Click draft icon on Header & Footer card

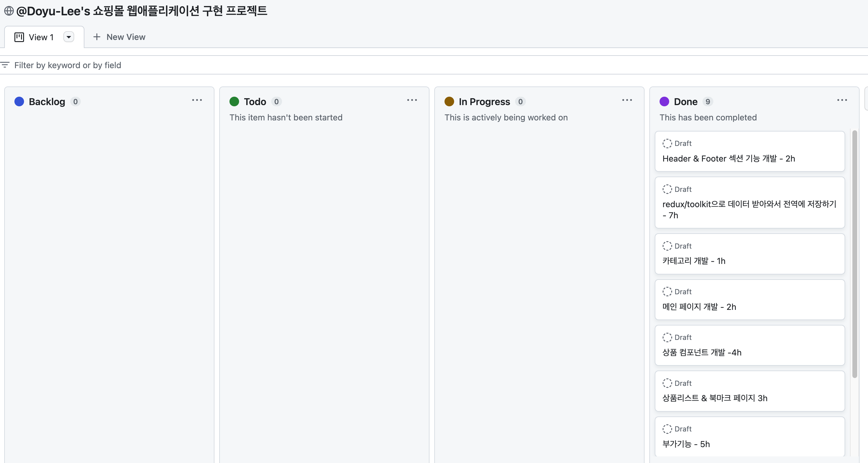[667, 144]
